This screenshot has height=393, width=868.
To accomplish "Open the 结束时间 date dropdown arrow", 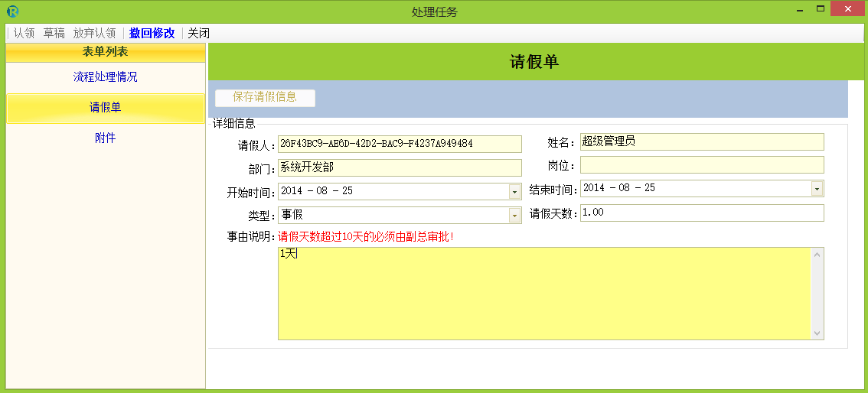I will tap(817, 189).
